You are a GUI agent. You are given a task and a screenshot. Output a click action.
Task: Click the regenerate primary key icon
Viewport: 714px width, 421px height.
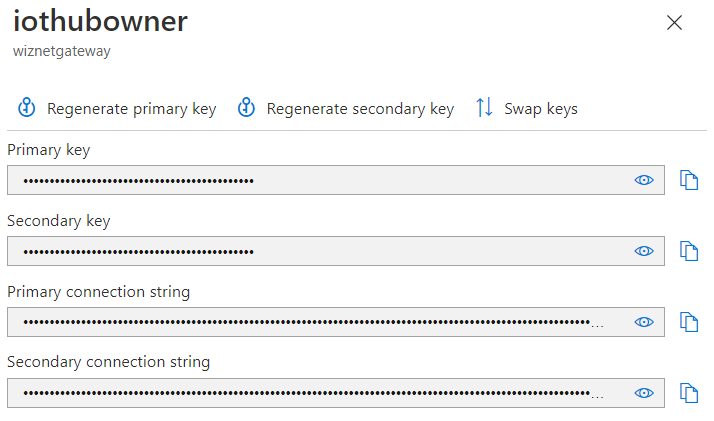(26, 108)
